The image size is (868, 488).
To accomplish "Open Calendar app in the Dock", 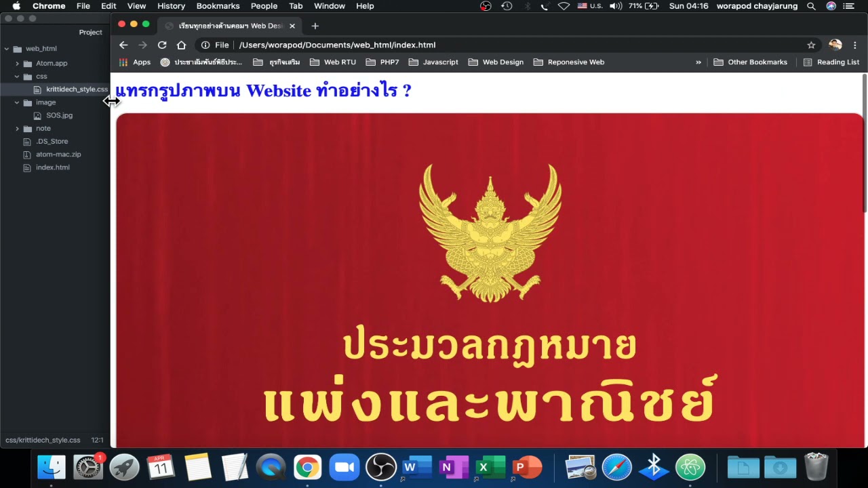I will [161, 467].
